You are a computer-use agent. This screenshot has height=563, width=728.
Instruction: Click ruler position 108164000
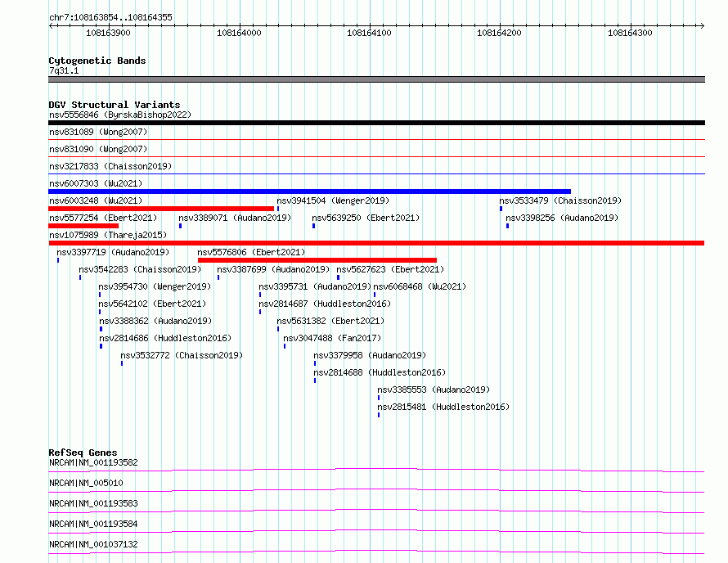[x=239, y=33]
